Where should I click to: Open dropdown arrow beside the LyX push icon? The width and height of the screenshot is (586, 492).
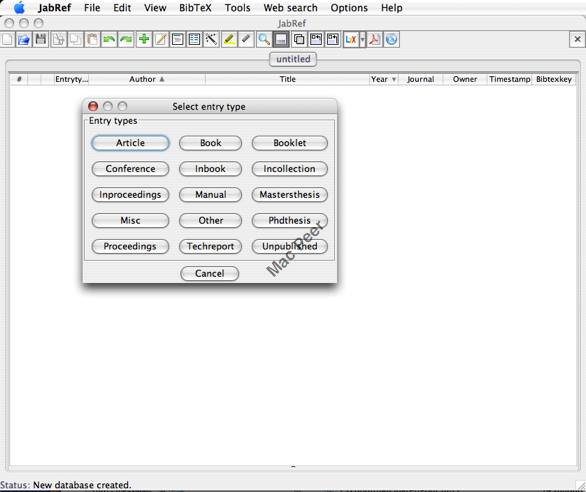(x=362, y=39)
